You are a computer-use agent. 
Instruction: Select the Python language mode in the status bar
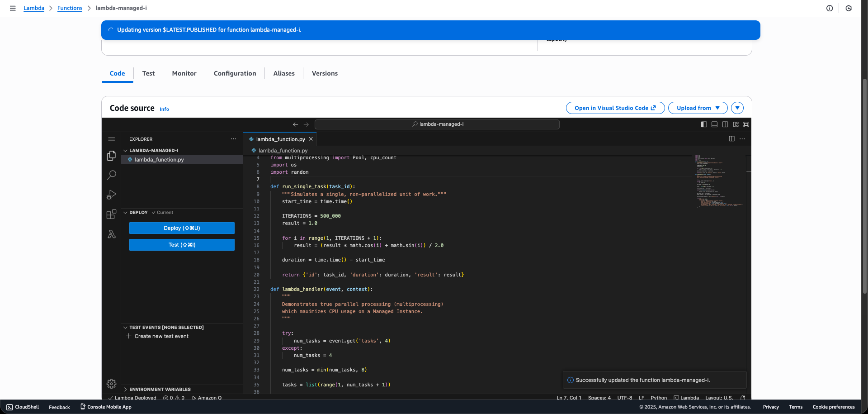click(x=659, y=398)
